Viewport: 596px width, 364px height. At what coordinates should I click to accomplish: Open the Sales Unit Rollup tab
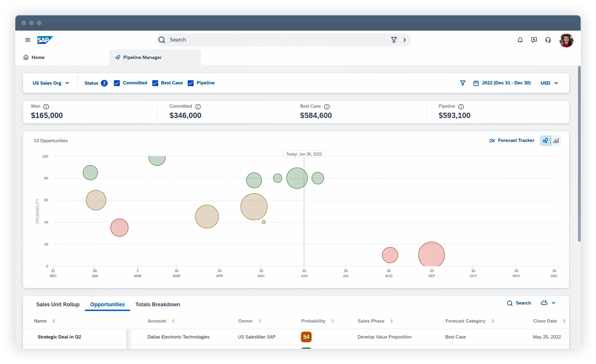(x=58, y=304)
